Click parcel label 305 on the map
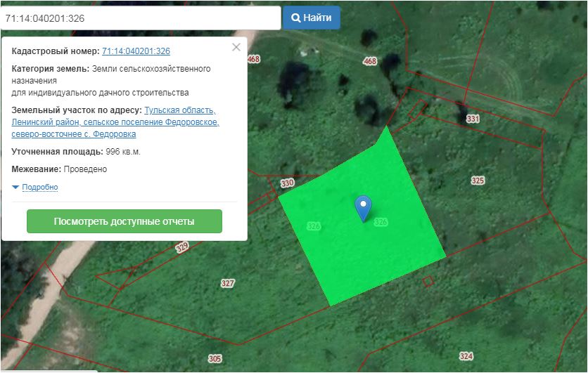This screenshot has width=588, height=373. point(215,358)
